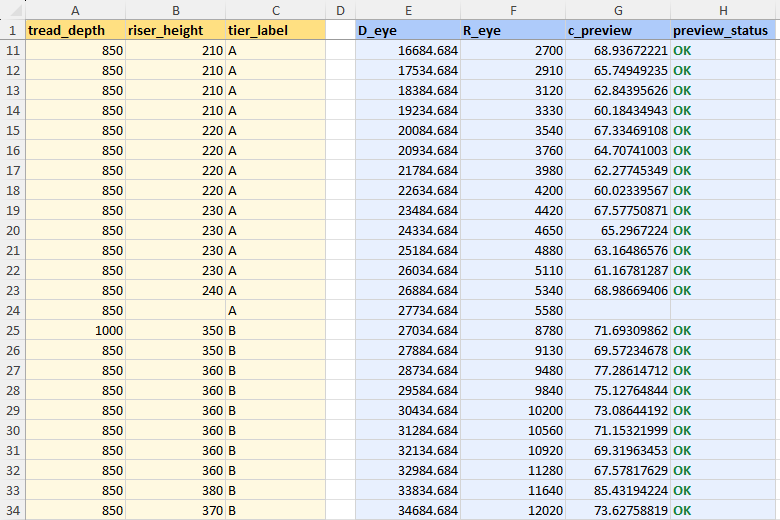Click c_preview value 71.69309862
The image size is (780, 520).
pos(618,330)
